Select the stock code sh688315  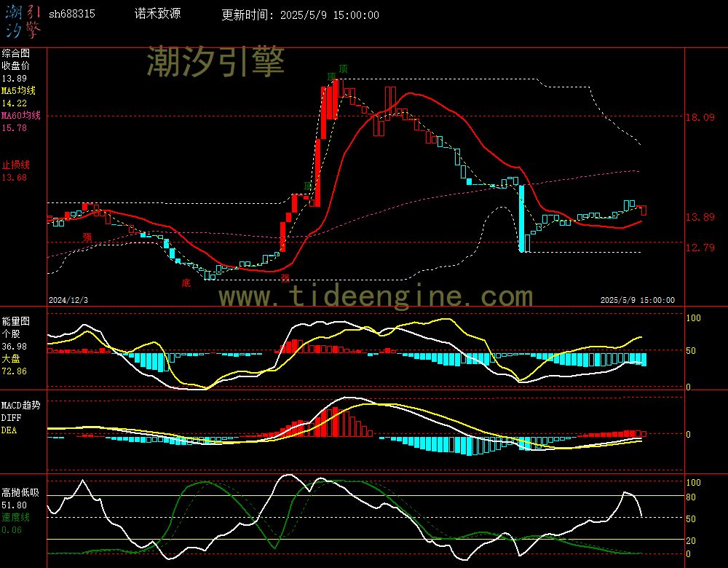pyautogui.click(x=72, y=14)
